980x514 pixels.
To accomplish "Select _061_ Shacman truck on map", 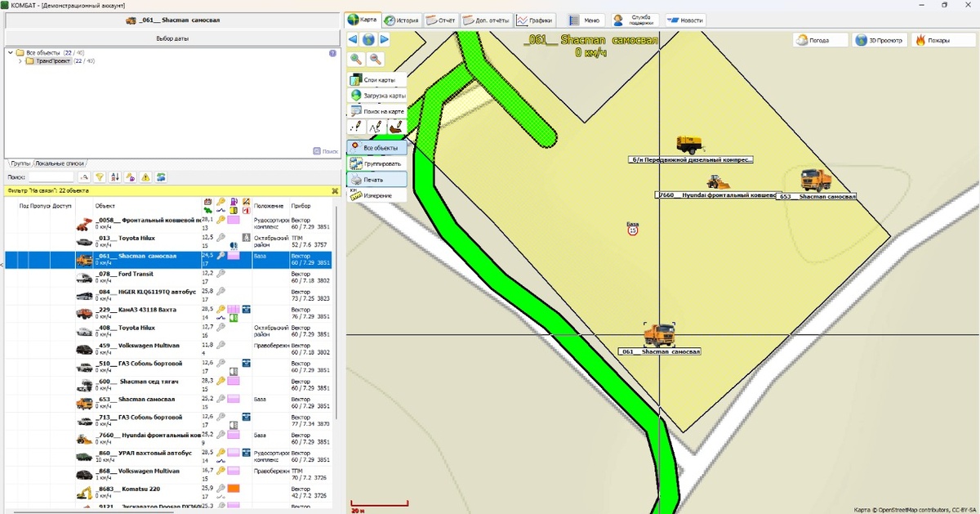I will 659,335.
